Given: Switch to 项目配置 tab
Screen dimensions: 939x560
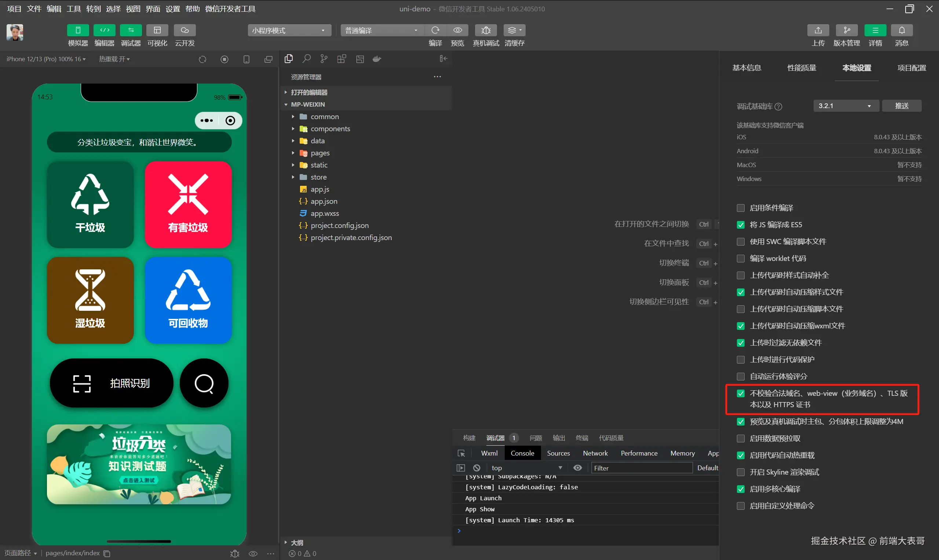Looking at the screenshot, I should click(x=911, y=68).
